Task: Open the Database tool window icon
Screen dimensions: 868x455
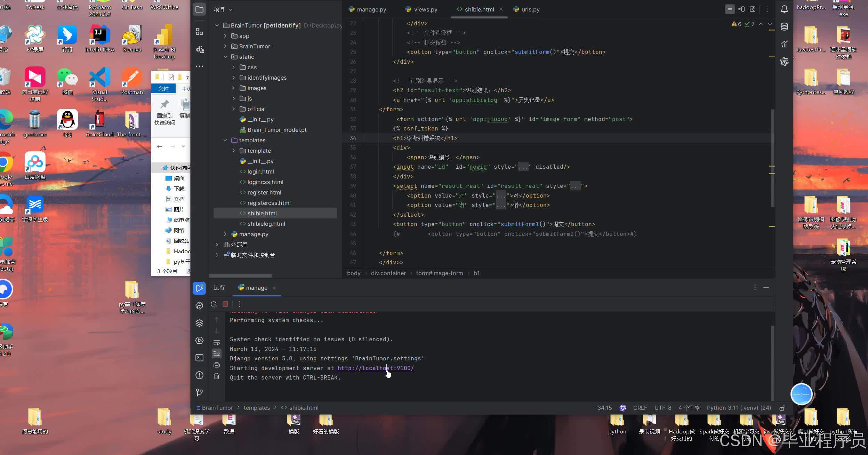Action: (x=784, y=27)
